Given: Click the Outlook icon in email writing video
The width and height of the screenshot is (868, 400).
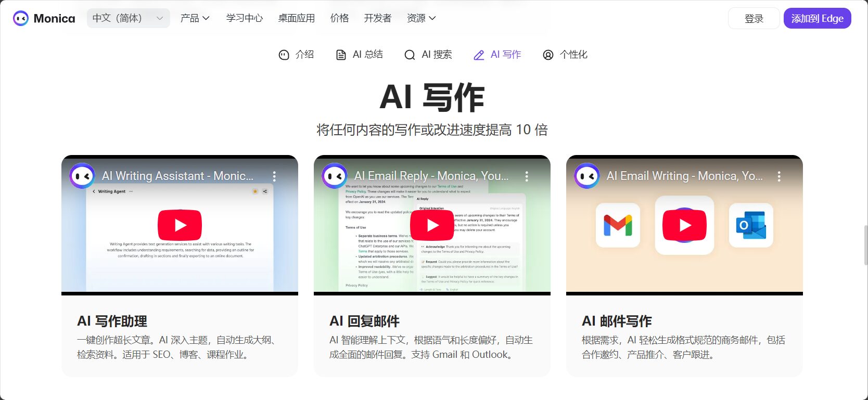Looking at the screenshot, I should pyautogui.click(x=751, y=225).
